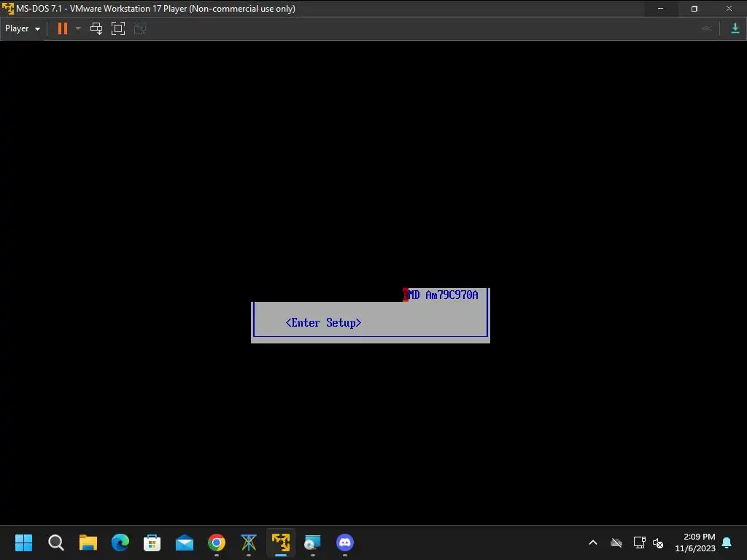Open File Explorer from the taskbar
Image resolution: width=747 pixels, height=560 pixels.
(x=88, y=542)
